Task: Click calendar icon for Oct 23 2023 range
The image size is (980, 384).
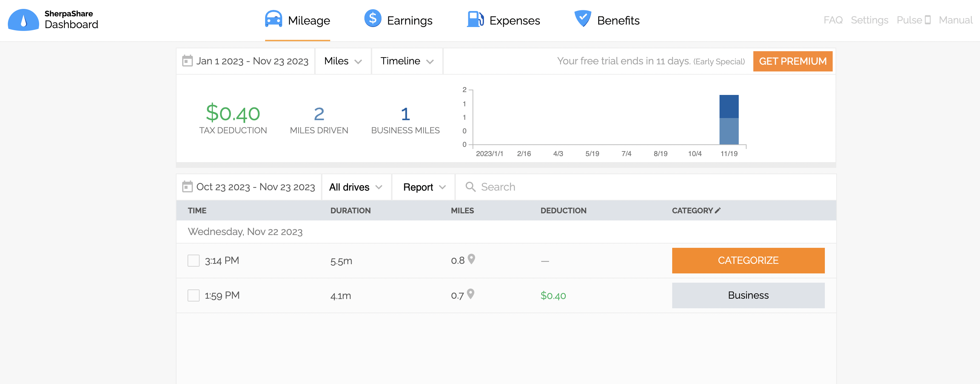Action: tap(187, 187)
